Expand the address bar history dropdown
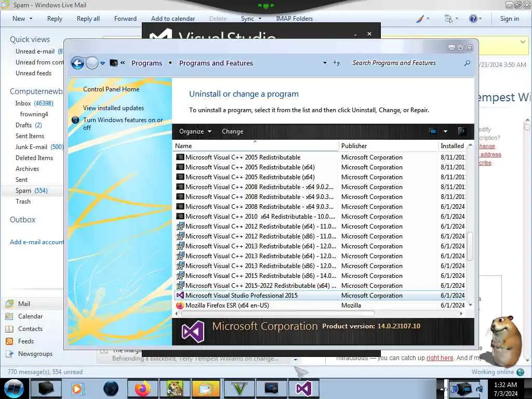This screenshot has width=532, height=399. [x=325, y=63]
